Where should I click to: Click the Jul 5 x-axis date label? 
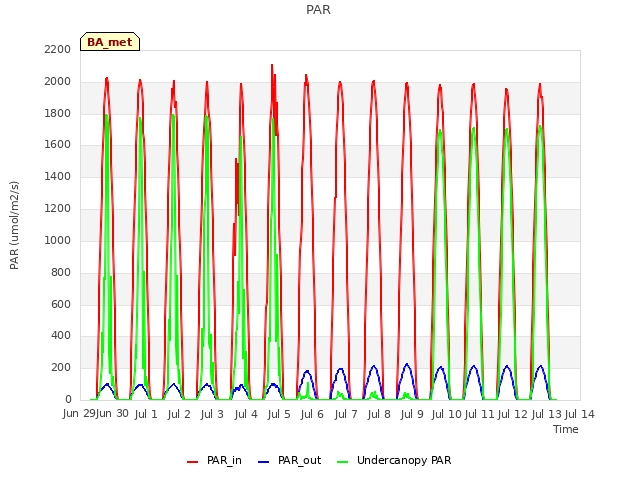(279, 414)
